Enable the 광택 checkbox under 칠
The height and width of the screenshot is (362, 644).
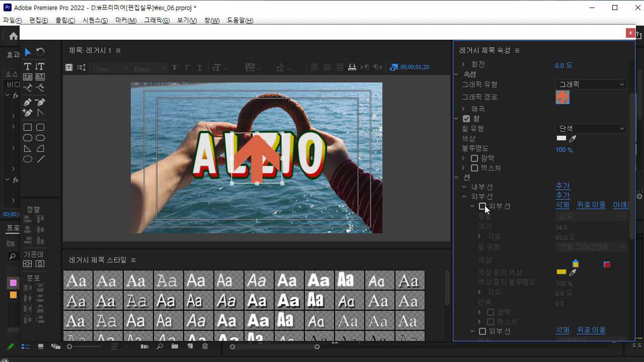click(x=474, y=158)
